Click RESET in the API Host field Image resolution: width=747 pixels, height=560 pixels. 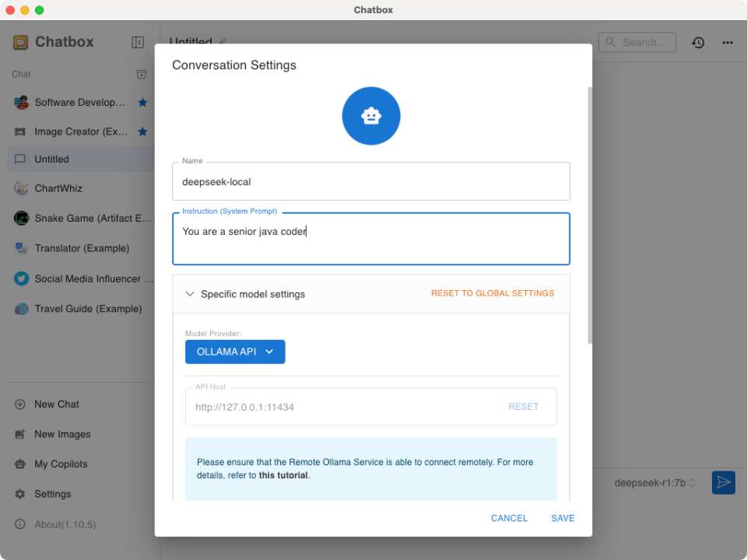tap(523, 407)
